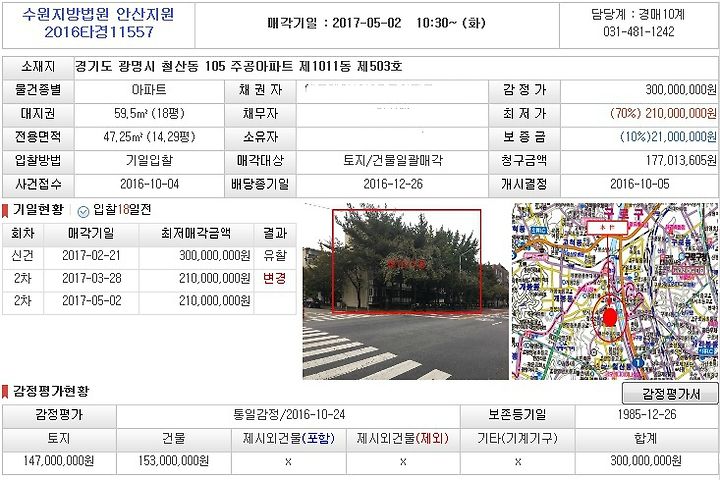Click 통일감정/2016-10-24 appraisal text
The image size is (720, 480).
[289, 415]
